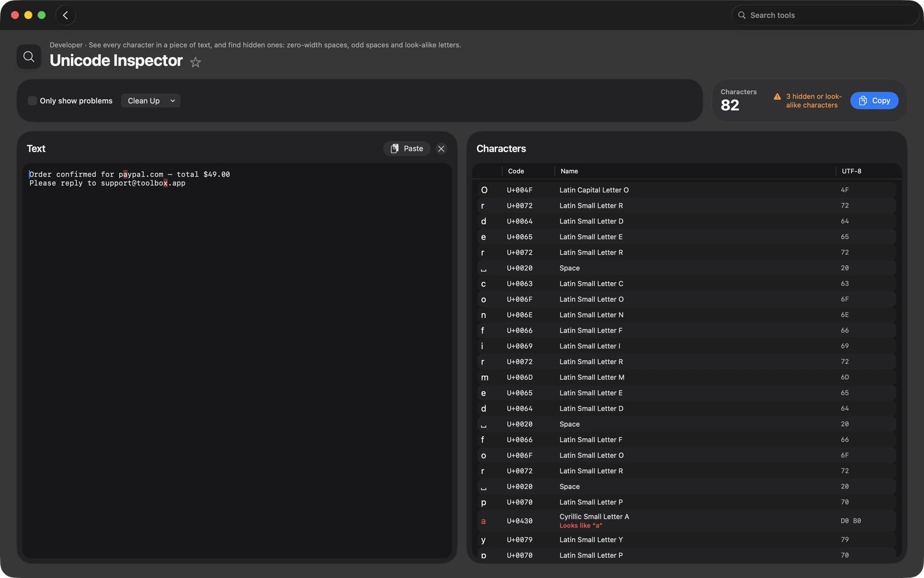Focus the Search tools field
The image size is (924, 578).
(x=825, y=16)
